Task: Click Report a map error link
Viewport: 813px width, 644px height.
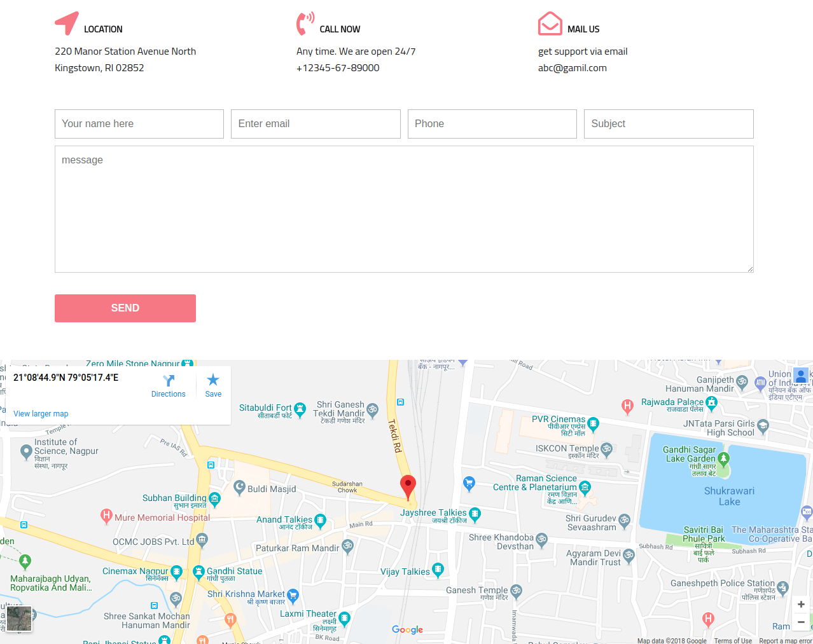Action: coord(785,640)
